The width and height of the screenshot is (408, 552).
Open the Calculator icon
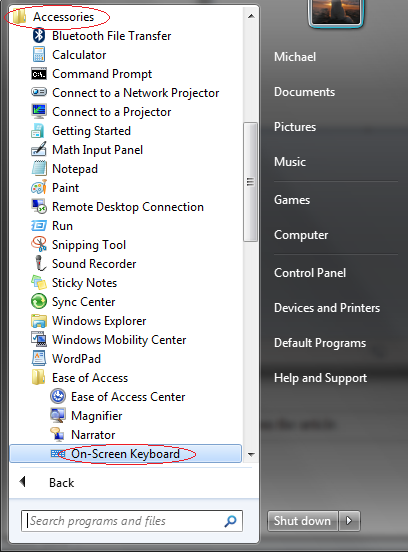[39, 55]
